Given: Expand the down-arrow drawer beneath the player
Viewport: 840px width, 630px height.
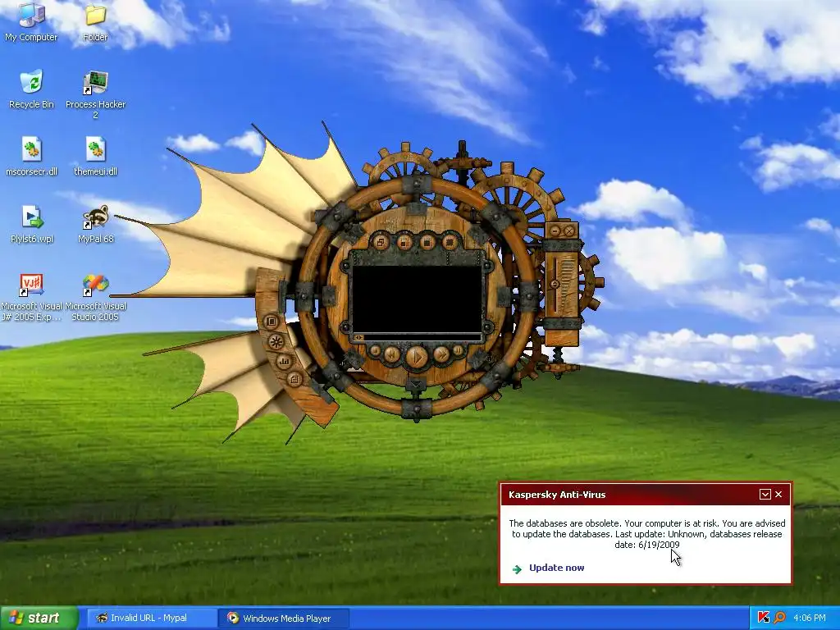Looking at the screenshot, I should 416,385.
